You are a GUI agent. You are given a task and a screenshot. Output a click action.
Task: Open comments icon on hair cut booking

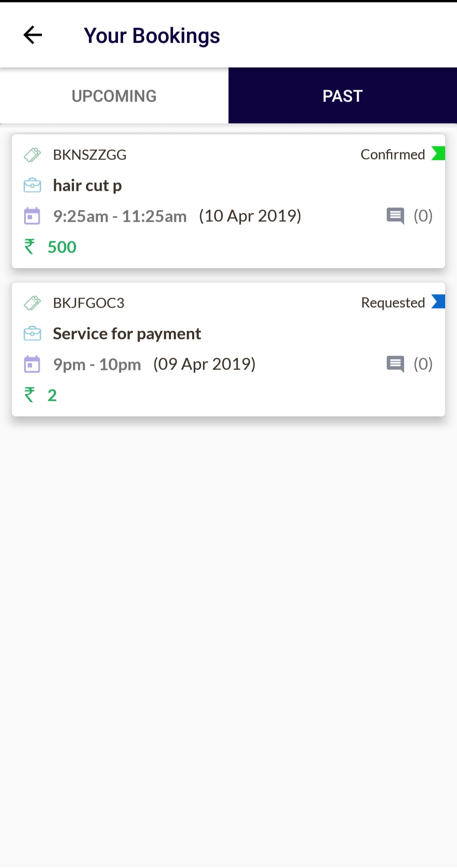[x=396, y=216]
